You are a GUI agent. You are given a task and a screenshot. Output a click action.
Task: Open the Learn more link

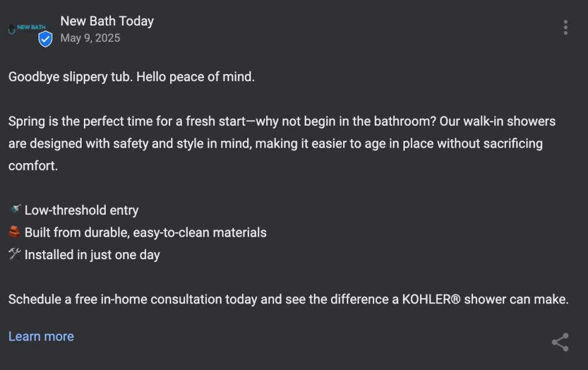click(x=41, y=336)
